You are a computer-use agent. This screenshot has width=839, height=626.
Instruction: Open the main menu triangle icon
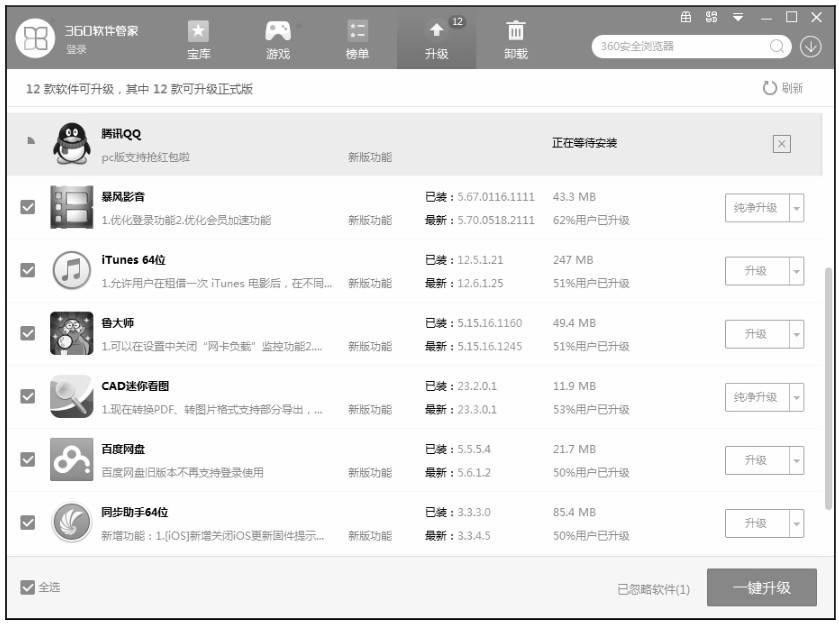(738, 17)
